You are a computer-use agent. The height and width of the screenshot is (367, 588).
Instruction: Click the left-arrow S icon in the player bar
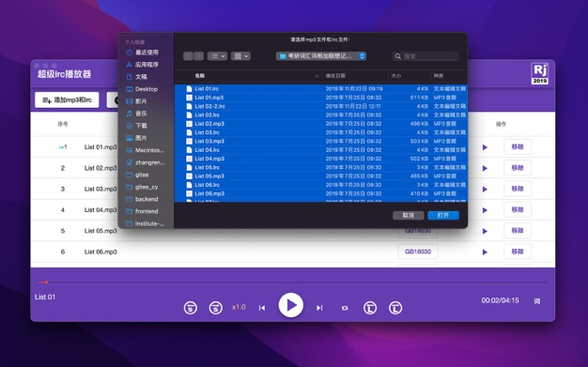coord(191,308)
